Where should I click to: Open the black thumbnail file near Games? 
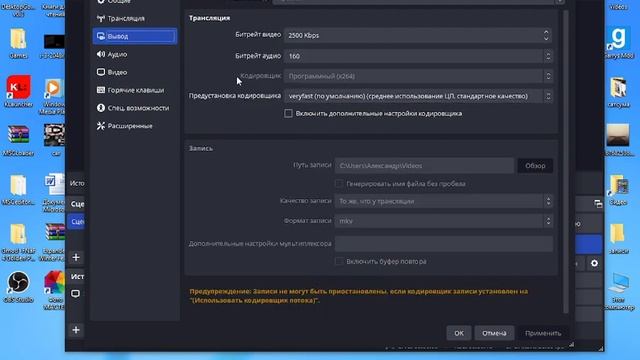tap(54, 45)
